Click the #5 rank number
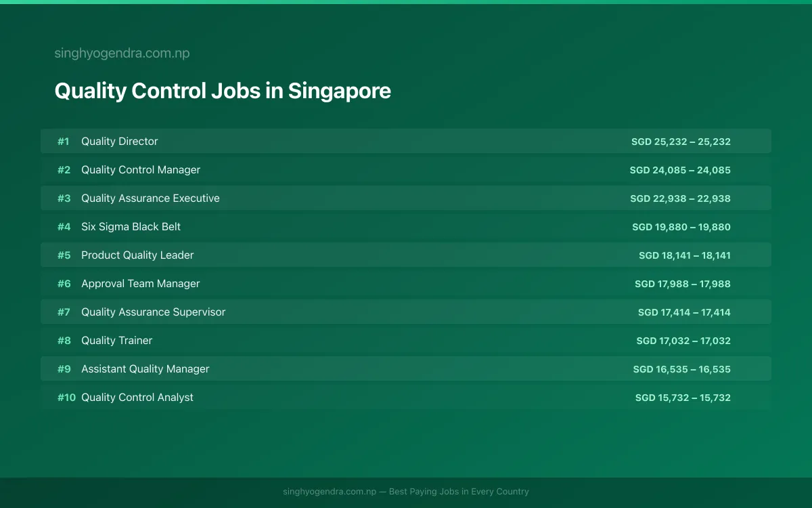Viewport: 812px width, 508px height. tap(64, 255)
